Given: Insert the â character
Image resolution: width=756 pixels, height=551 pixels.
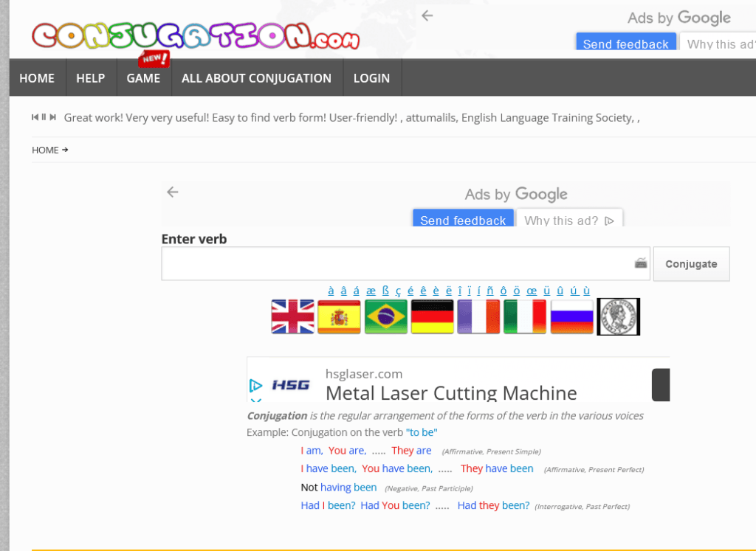Looking at the screenshot, I should point(343,291).
